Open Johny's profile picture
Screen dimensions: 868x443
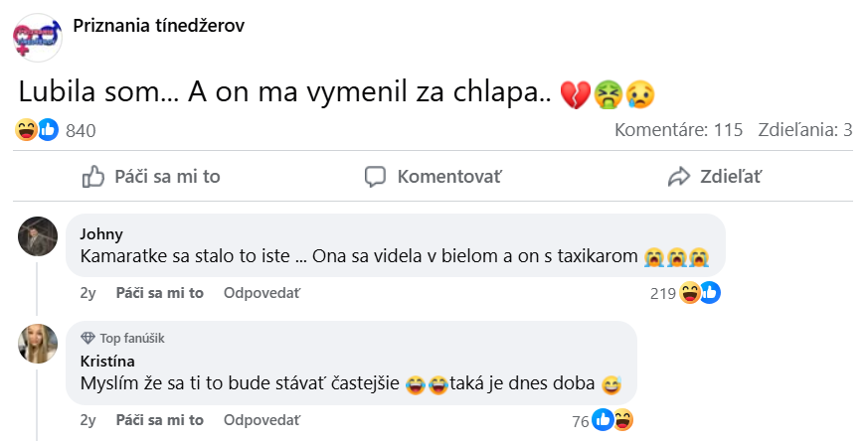[38, 235]
